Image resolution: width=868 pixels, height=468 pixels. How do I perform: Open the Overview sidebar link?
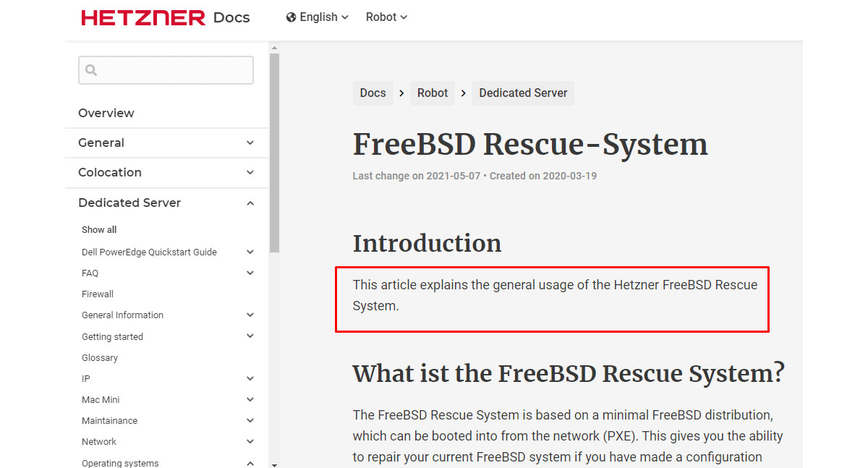(x=106, y=113)
